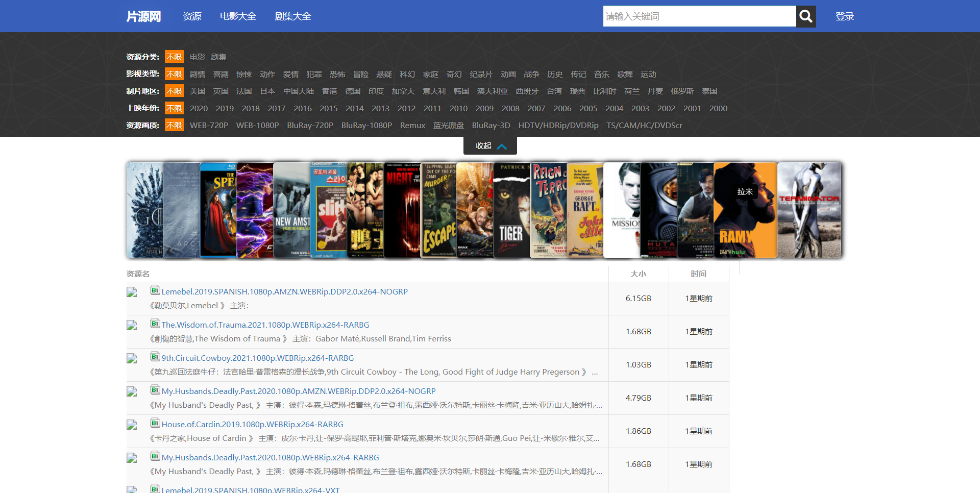Viewport: 980px width, 493px height.
Task: Click the BT icon beside Lemebel.2019 AMZN NOGRP
Action: point(155,290)
